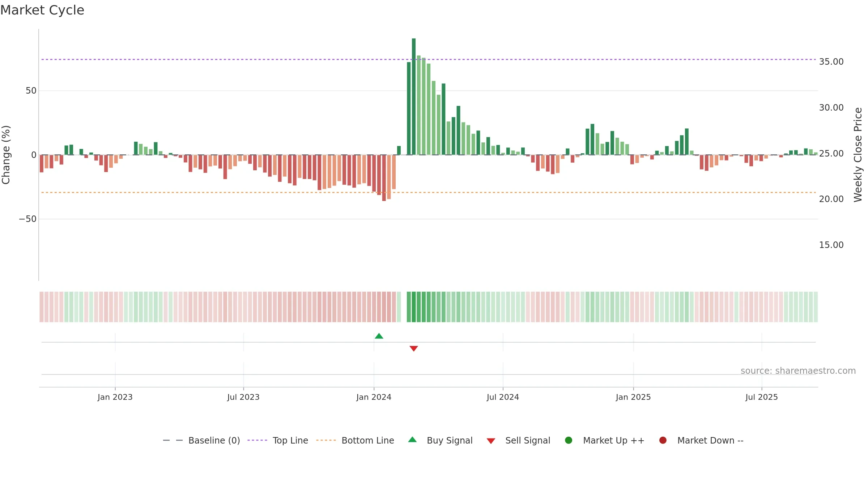Click the green circle Market Up legend icon
Viewport: 868px width, 488px height.
[x=569, y=440]
